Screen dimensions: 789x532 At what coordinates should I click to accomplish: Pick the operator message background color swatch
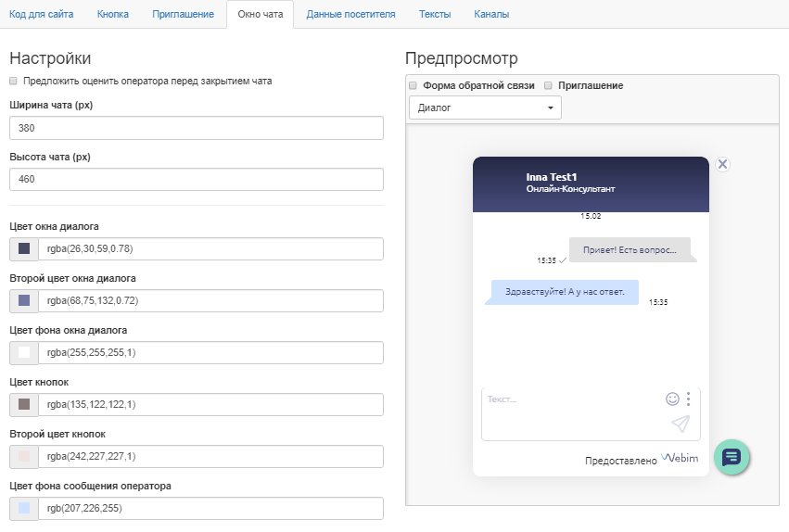(x=24, y=508)
